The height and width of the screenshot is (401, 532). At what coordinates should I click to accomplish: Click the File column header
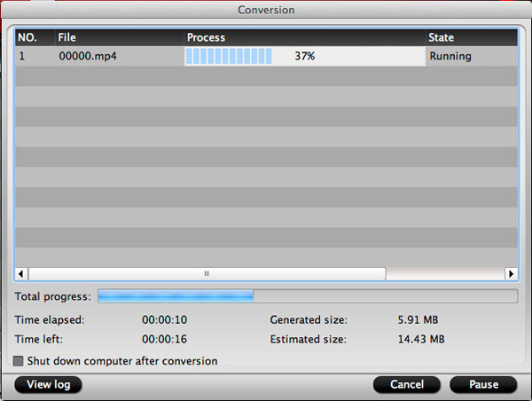pyautogui.click(x=119, y=38)
